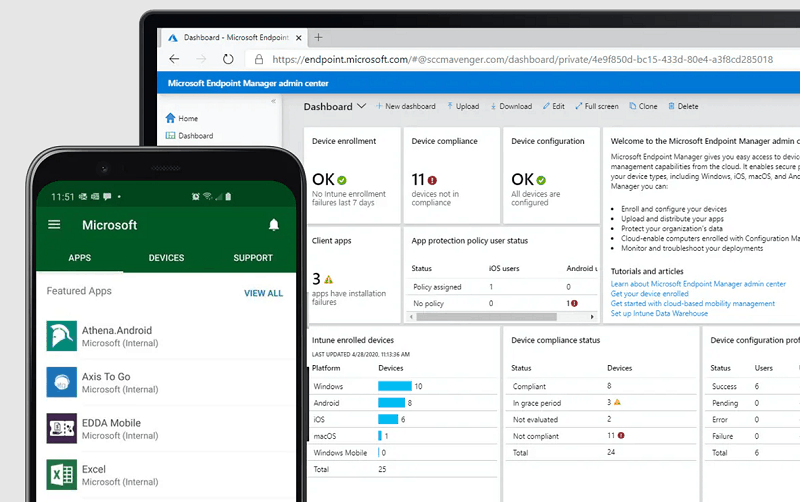Image resolution: width=800 pixels, height=502 pixels.
Task: Click Delete in the dashboard toolbar
Action: click(683, 106)
